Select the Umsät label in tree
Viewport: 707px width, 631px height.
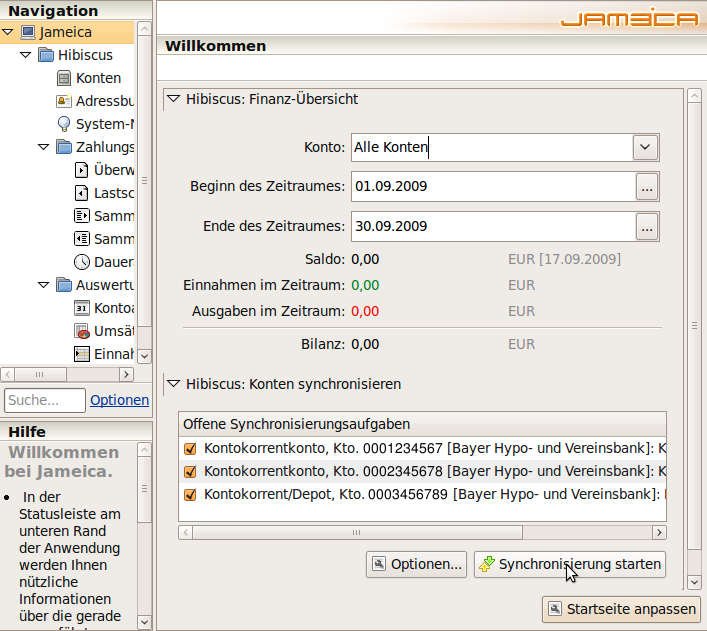[x=114, y=331]
